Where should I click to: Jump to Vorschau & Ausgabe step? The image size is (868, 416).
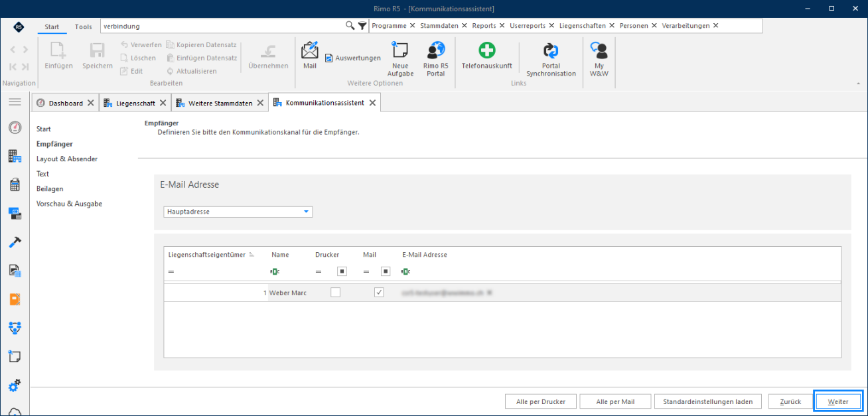(69, 204)
